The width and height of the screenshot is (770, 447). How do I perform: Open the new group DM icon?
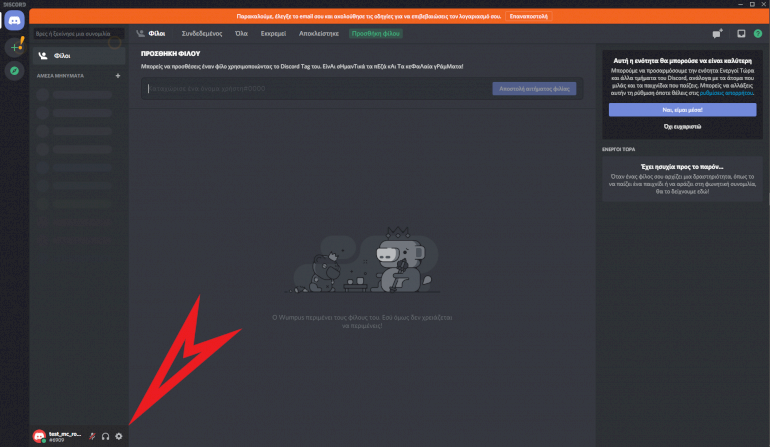pyautogui.click(x=717, y=33)
